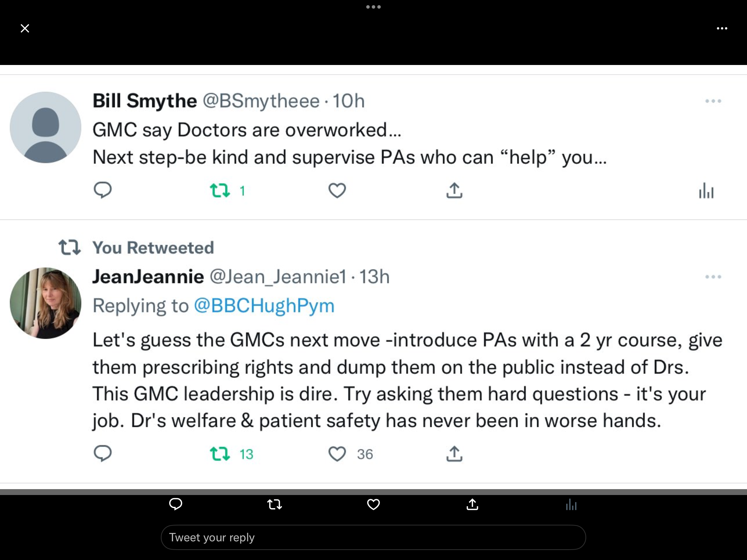Open Bill Smythe's default avatar
This screenshot has width=747, height=560.
pyautogui.click(x=46, y=127)
